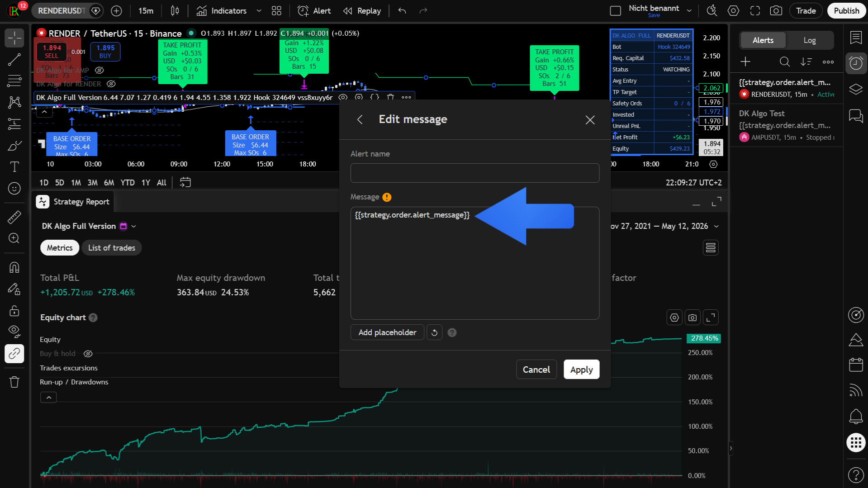The image size is (868, 488).
Task: Publish the chart idea
Action: click(846, 11)
